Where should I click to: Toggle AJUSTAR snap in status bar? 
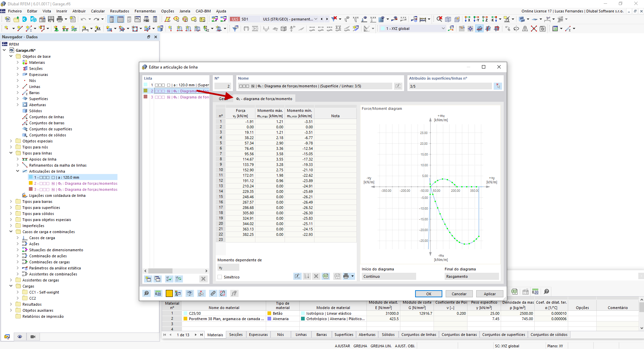click(342, 346)
